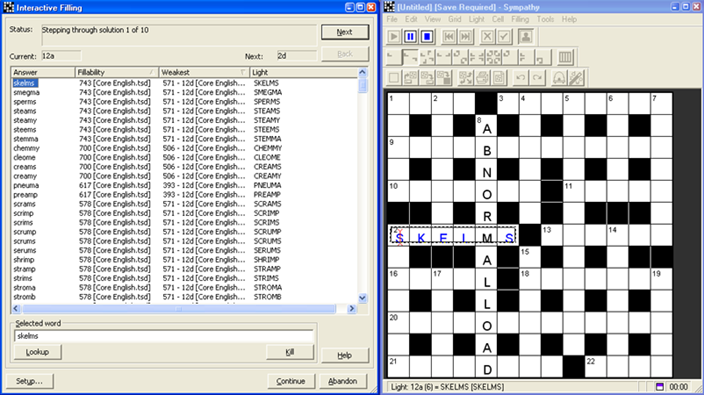The height and width of the screenshot is (395, 704).
Task: Click the Abandon button
Action: click(x=343, y=381)
